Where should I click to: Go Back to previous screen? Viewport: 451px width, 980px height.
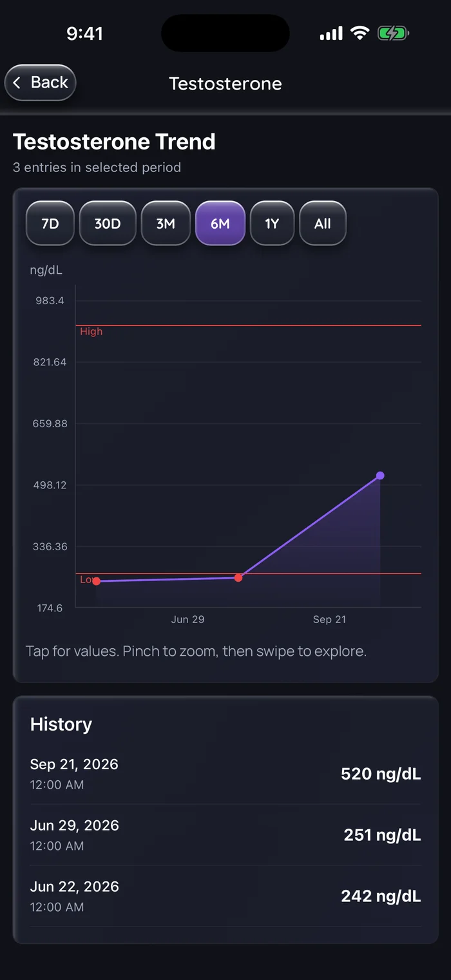[41, 82]
